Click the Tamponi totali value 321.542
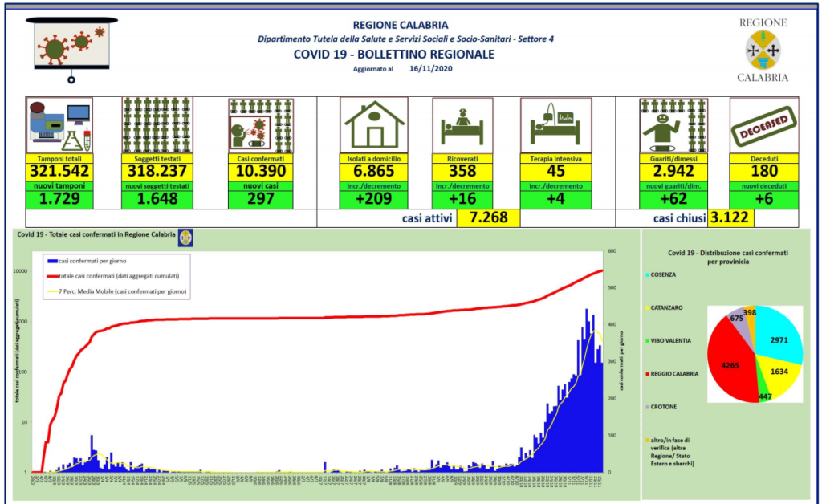Image resolution: width=822 pixels, height=504 pixels. [59, 170]
